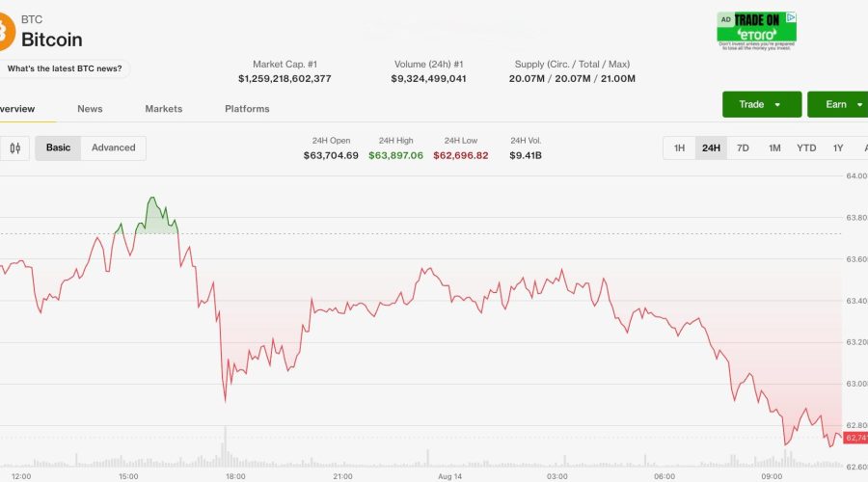This screenshot has height=482, width=868.
Task: Select the 24H time range
Action: (x=711, y=148)
